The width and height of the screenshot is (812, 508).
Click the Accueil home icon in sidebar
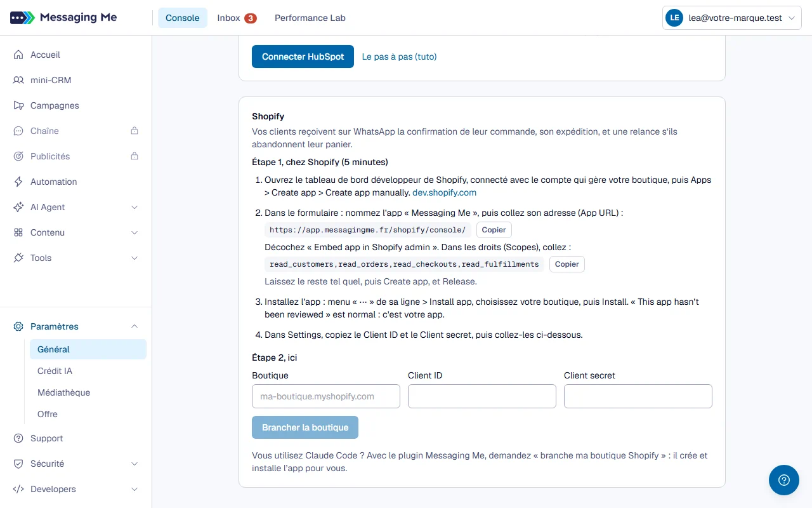tap(18, 55)
